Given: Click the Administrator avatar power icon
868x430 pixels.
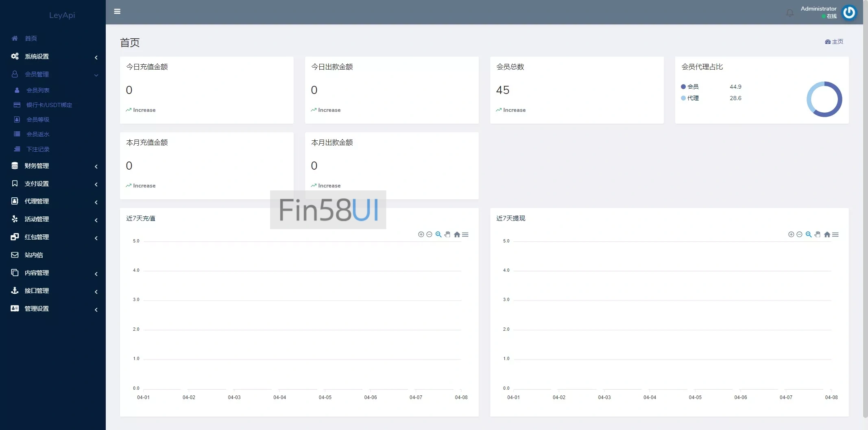Looking at the screenshot, I should [x=849, y=13].
